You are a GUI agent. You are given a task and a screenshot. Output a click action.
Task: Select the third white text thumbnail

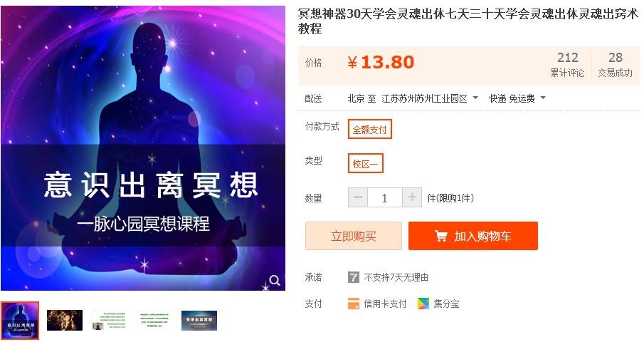click(110, 321)
